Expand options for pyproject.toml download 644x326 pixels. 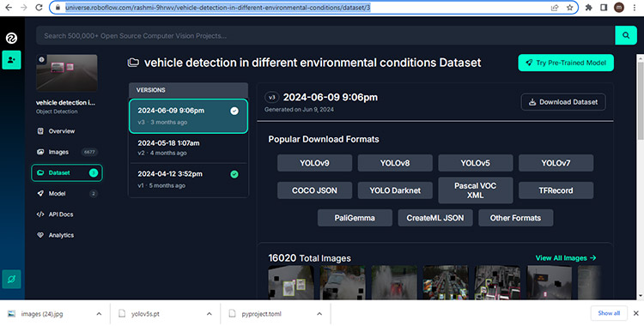(319, 314)
